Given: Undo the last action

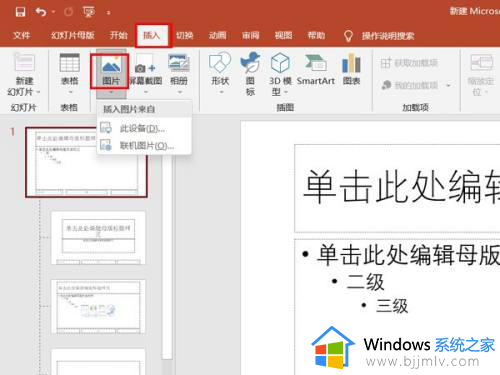Looking at the screenshot, I should tap(41, 12).
